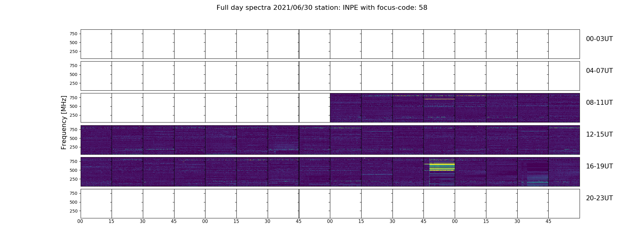Image resolution: width=644 pixels, height=245 pixels.
Task: Click the 750 tick in the 12-15UT row
Action: 74,130
